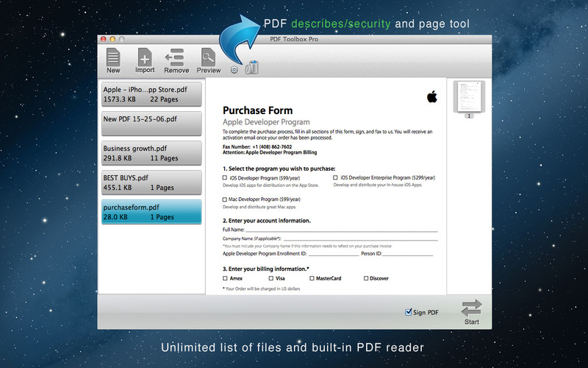Click the Person ID field line
588x368 pixels.
point(408,255)
